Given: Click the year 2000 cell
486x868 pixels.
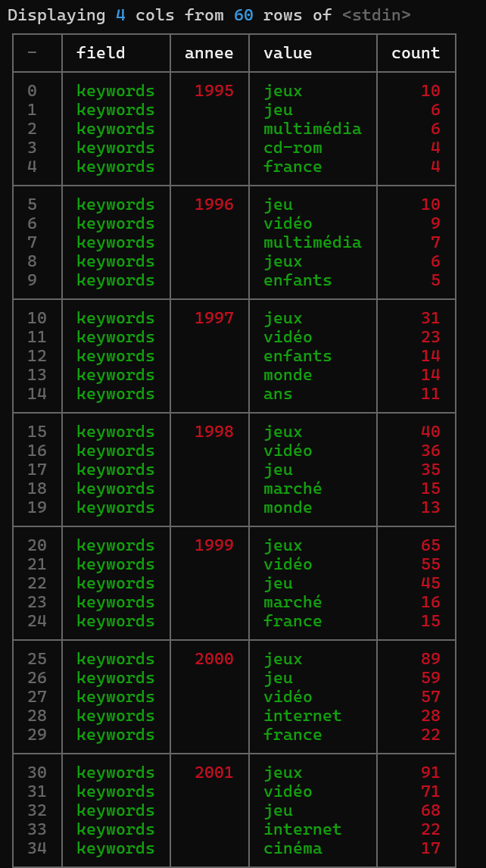Looking at the screenshot, I should click(x=214, y=659).
